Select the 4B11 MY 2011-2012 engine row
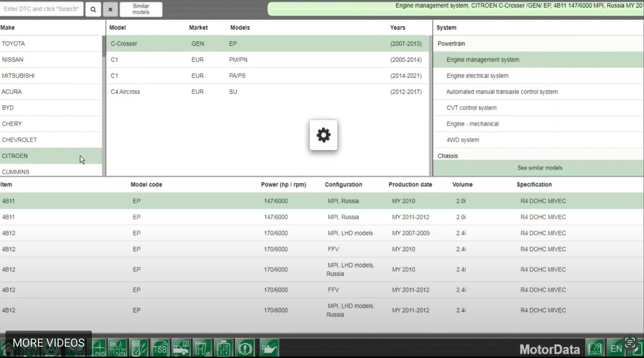 [322, 217]
